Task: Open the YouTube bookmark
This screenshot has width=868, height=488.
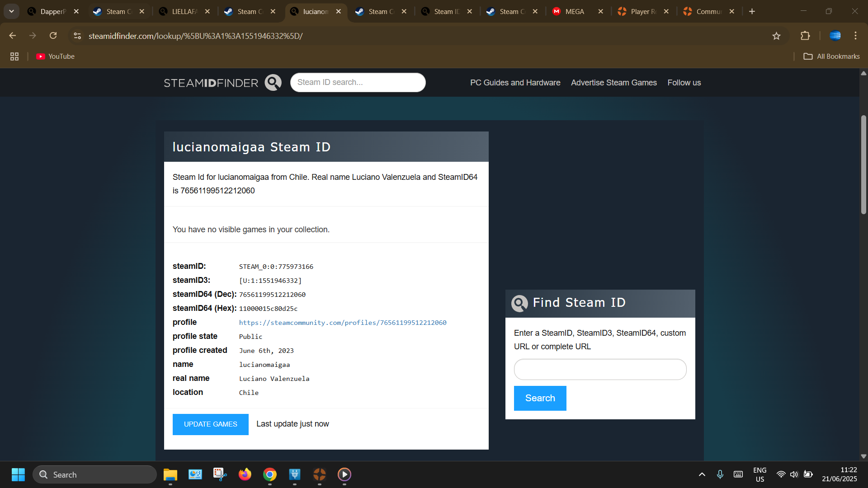Action: click(x=56, y=56)
